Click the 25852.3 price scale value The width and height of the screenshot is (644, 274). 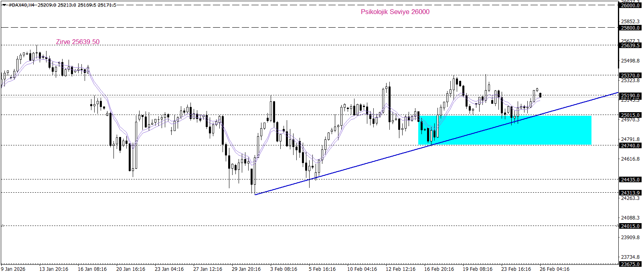[x=630, y=22]
